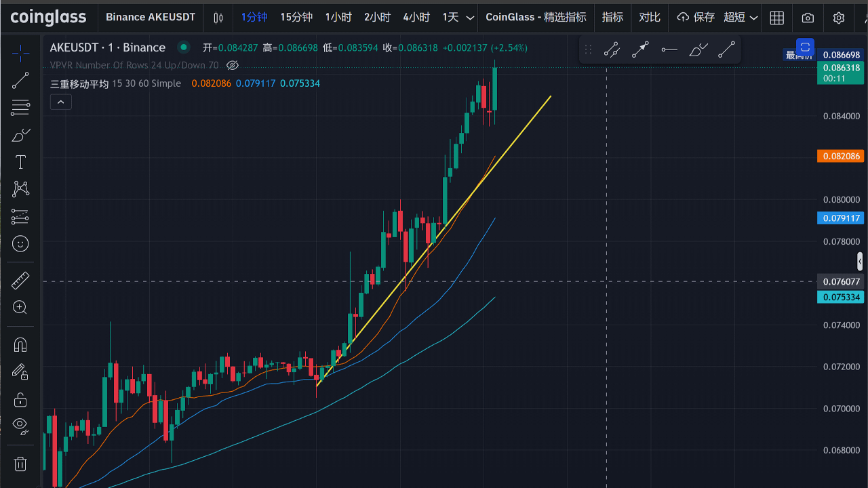The width and height of the screenshot is (868, 488).
Task: Toggle VPVR indicator visibility eye
Action: tap(233, 65)
